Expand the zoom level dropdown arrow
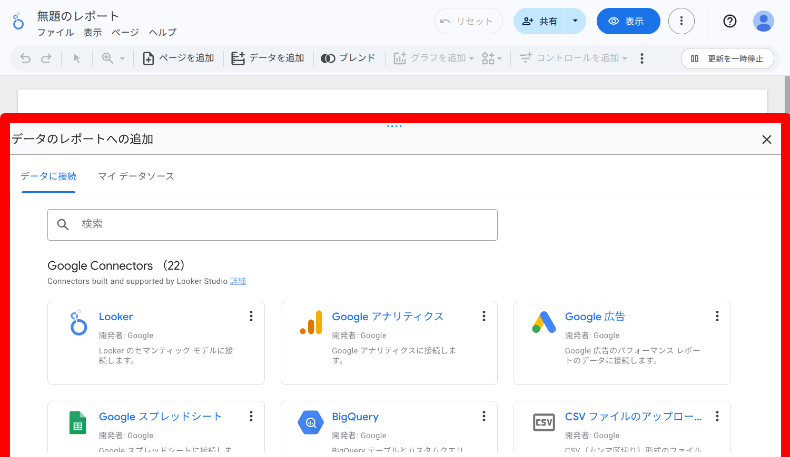The width and height of the screenshot is (790, 457). (x=122, y=59)
